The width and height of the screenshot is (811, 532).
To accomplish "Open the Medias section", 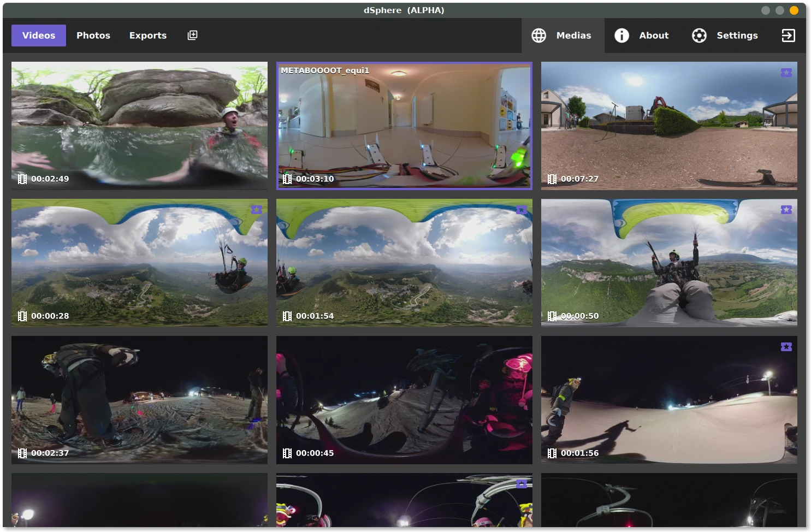I will 563,36.
